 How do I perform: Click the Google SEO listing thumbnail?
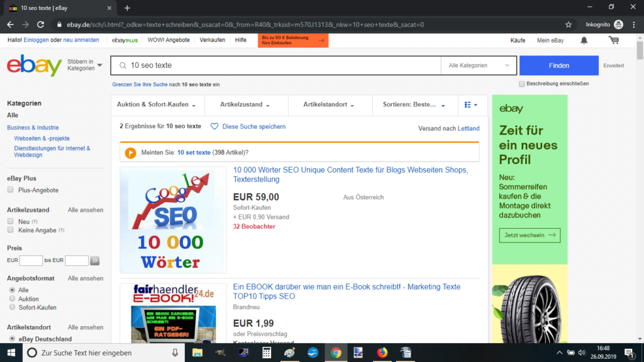[x=173, y=219]
